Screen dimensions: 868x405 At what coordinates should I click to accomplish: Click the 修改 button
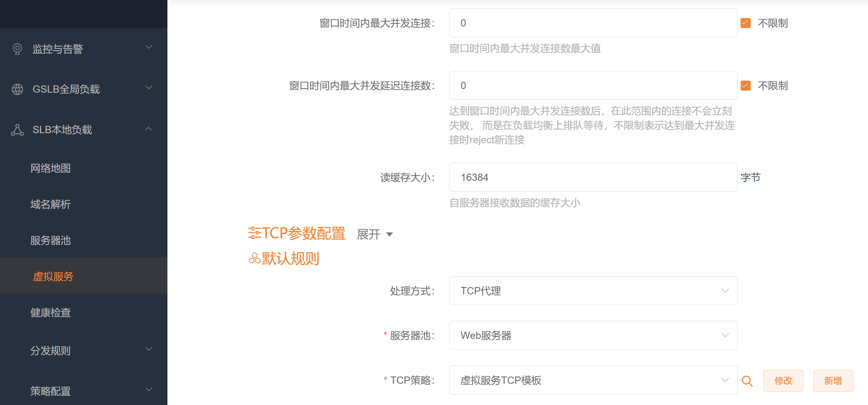click(783, 381)
